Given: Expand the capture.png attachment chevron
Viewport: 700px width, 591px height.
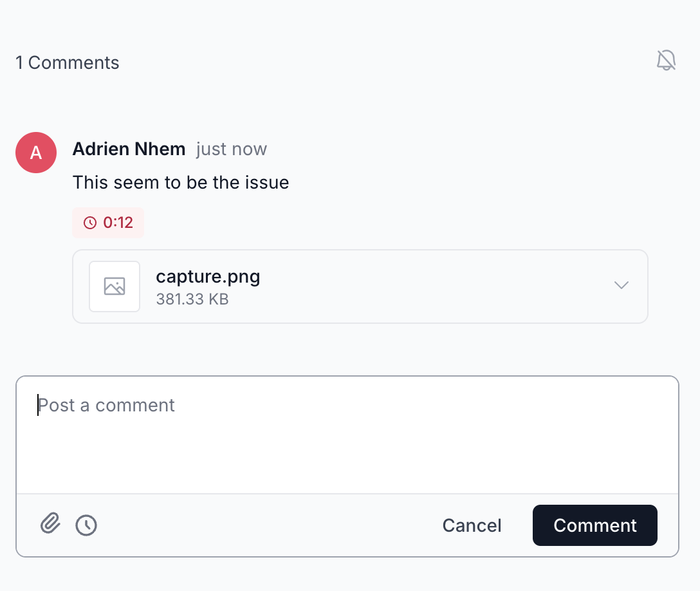Looking at the screenshot, I should (621, 285).
